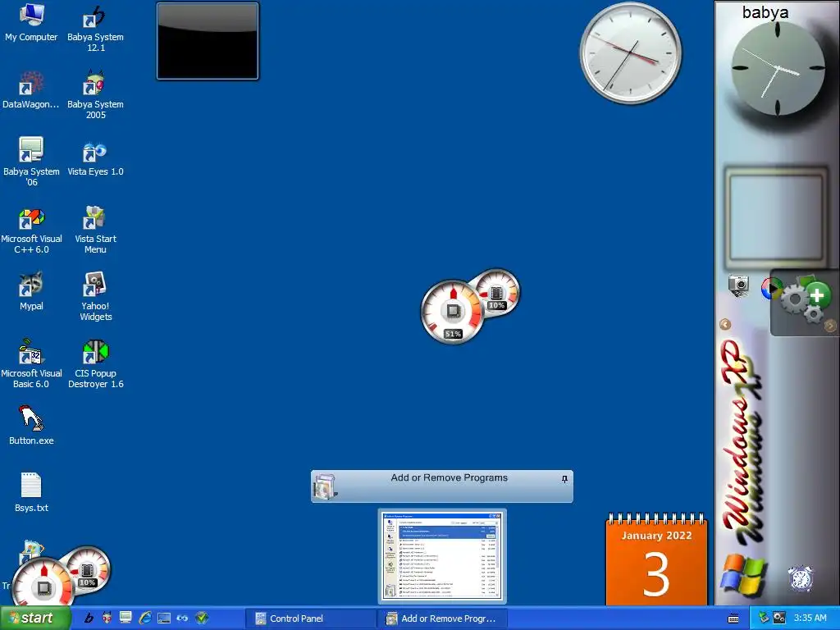
Task: Launch Internet Explorer from quick launch
Action: point(145,619)
